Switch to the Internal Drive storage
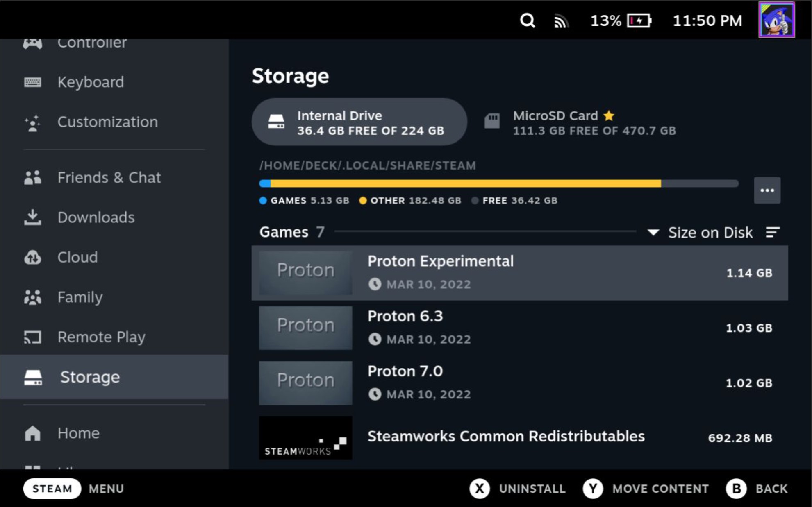Viewport: 812px width, 507px height. 359,122
